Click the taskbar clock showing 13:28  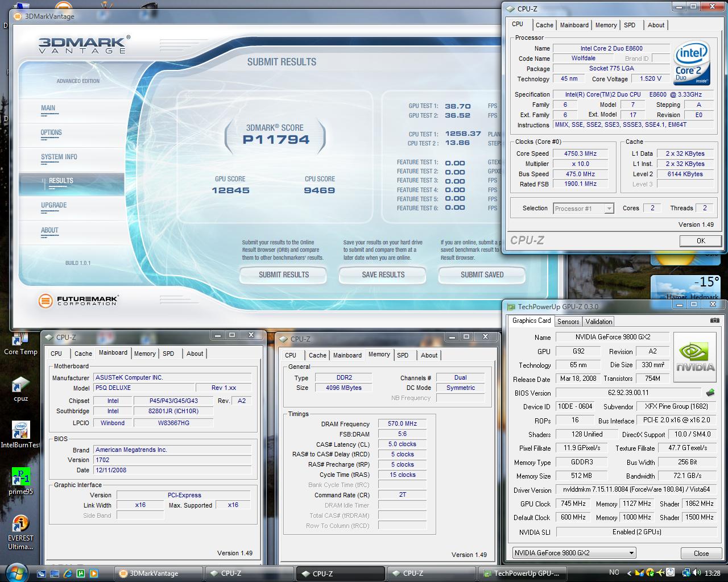pyautogui.click(x=712, y=573)
